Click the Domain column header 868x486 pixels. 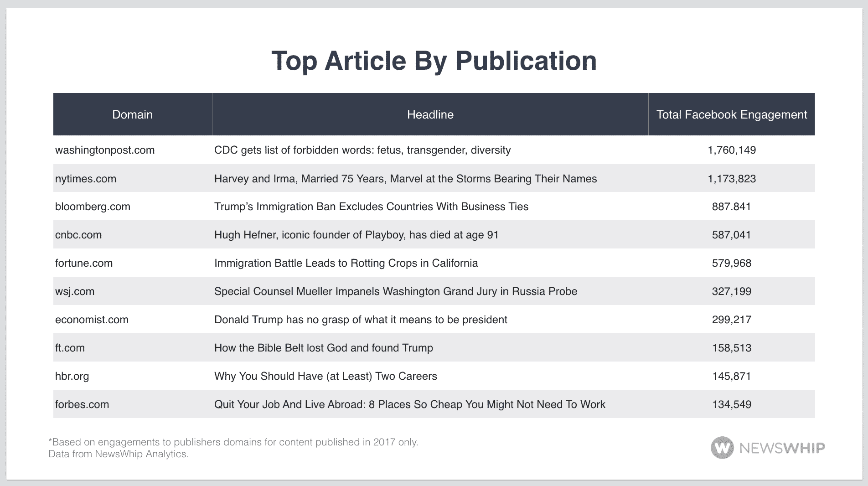coord(132,114)
